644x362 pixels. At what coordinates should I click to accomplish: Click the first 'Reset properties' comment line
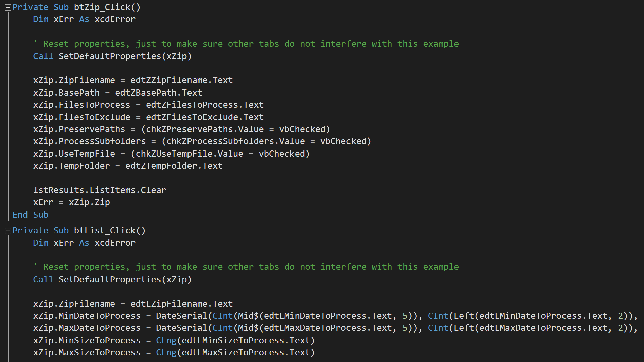coord(246,44)
